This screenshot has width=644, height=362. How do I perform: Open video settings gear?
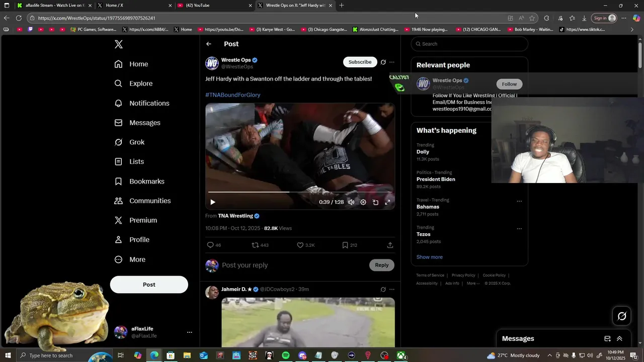tap(363, 202)
